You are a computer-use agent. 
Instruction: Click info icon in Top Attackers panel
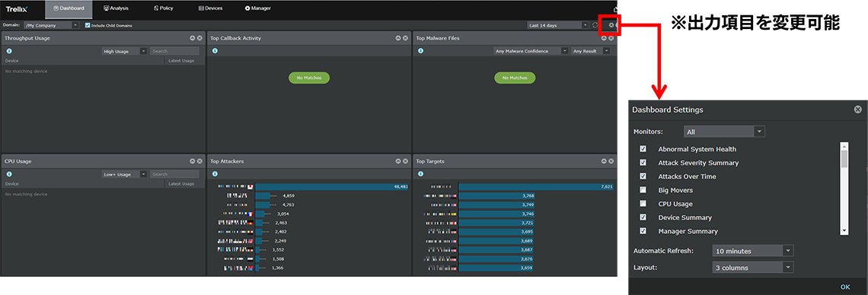(x=215, y=174)
